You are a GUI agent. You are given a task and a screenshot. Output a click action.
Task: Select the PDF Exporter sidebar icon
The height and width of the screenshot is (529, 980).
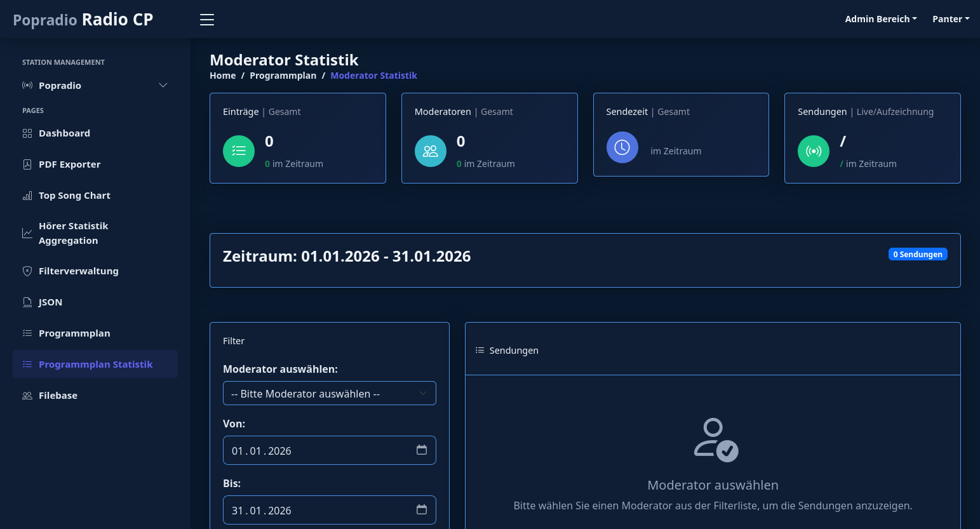coord(27,164)
